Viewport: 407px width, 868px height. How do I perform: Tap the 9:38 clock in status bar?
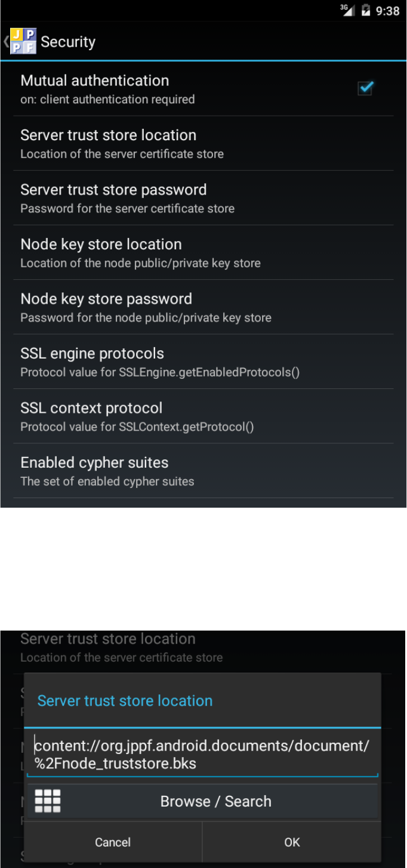(388, 11)
